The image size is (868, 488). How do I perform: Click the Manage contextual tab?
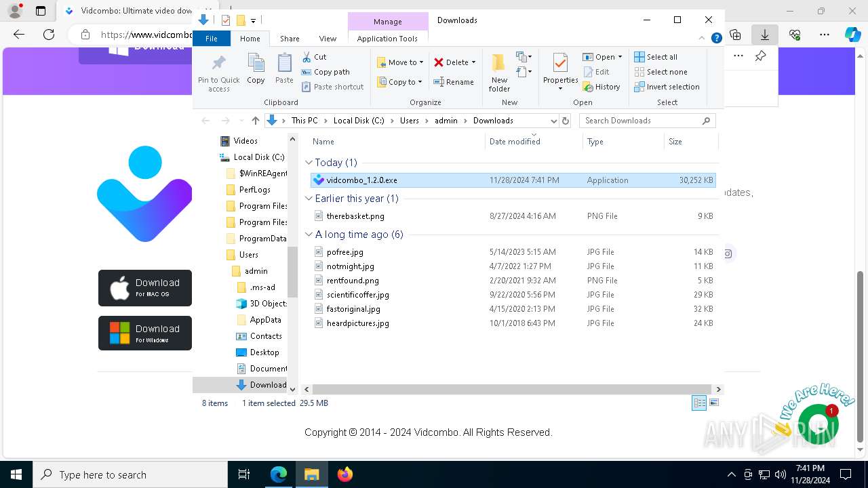coord(388,22)
